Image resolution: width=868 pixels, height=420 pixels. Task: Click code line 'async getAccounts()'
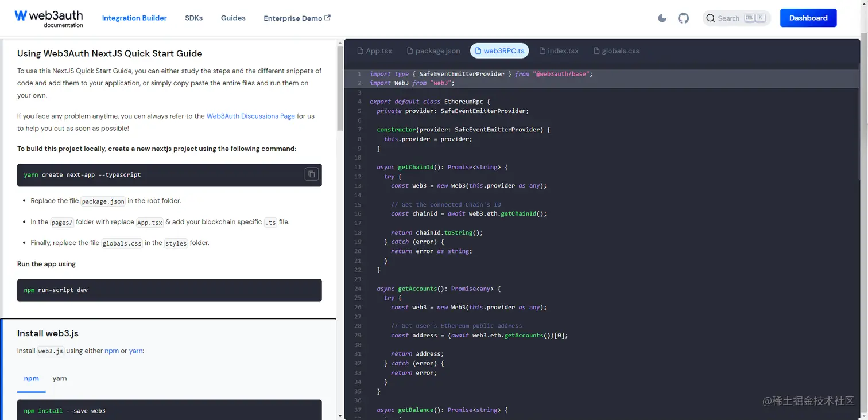439,289
